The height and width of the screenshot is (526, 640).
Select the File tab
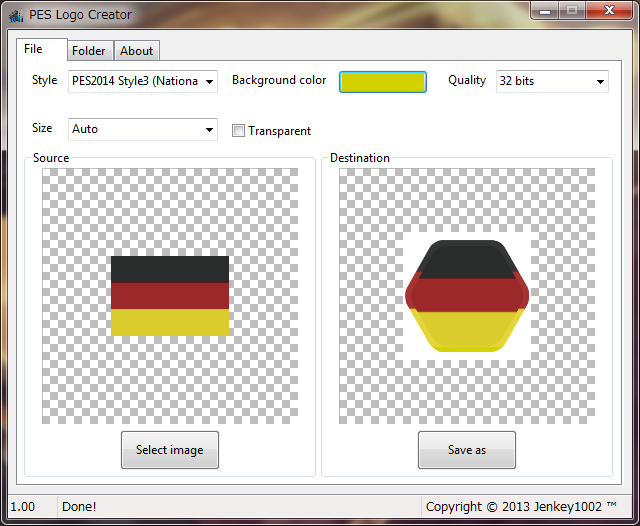pos(42,49)
